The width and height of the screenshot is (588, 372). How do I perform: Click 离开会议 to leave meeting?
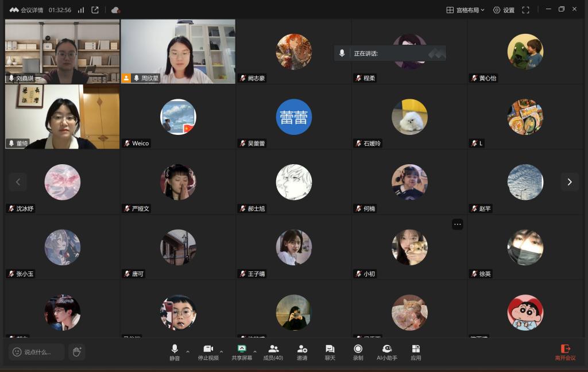click(x=565, y=352)
